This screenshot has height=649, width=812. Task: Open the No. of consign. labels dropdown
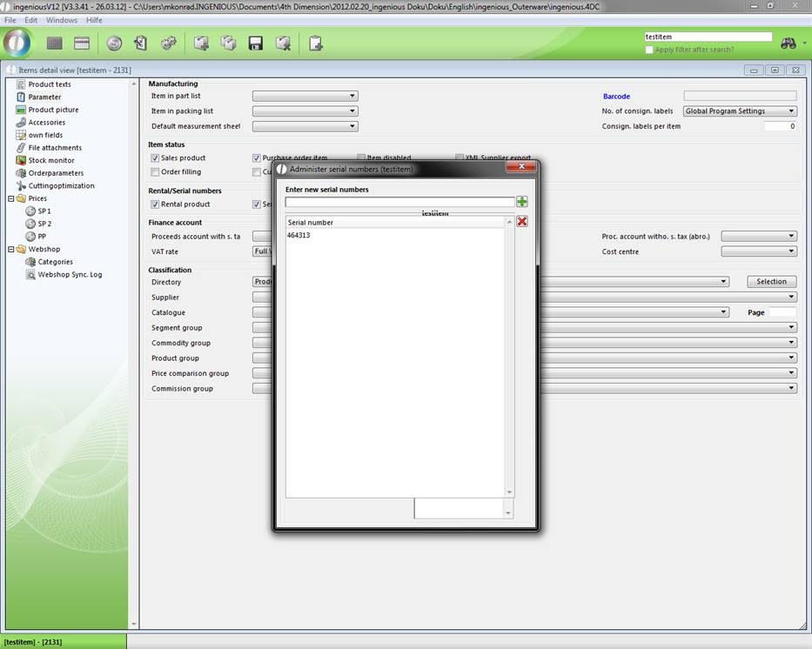pyautogui.click(x=740, y=111)
